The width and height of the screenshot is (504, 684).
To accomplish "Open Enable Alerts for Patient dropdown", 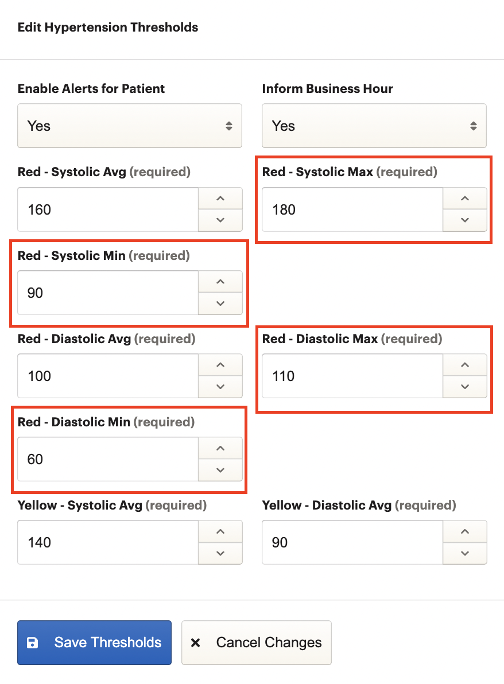I will click(130, 126).
